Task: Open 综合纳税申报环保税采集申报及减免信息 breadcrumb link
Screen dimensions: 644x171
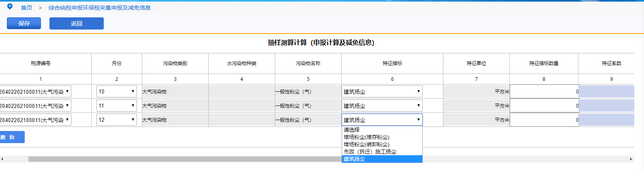Action: tap(100, 8)
